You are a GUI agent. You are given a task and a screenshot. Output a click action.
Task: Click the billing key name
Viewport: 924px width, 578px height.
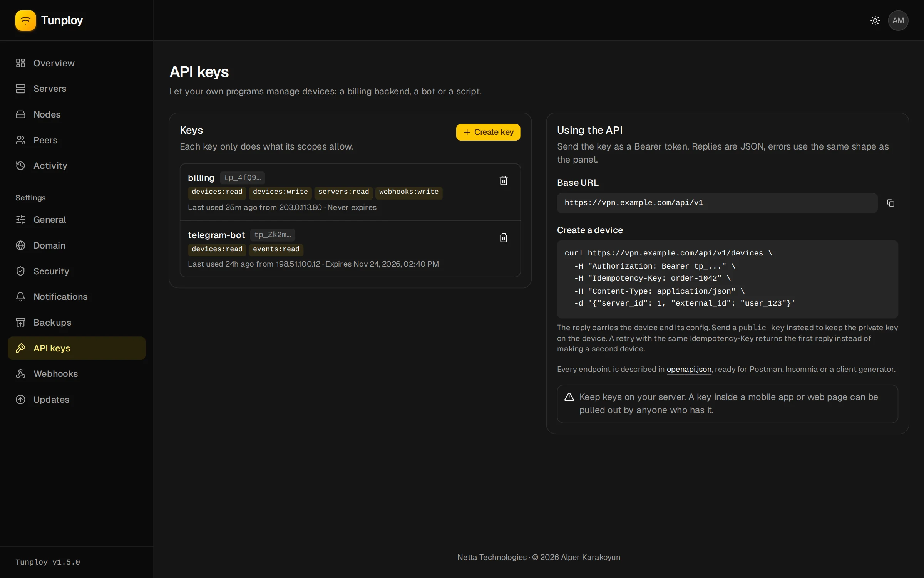(x=201, y=178)
